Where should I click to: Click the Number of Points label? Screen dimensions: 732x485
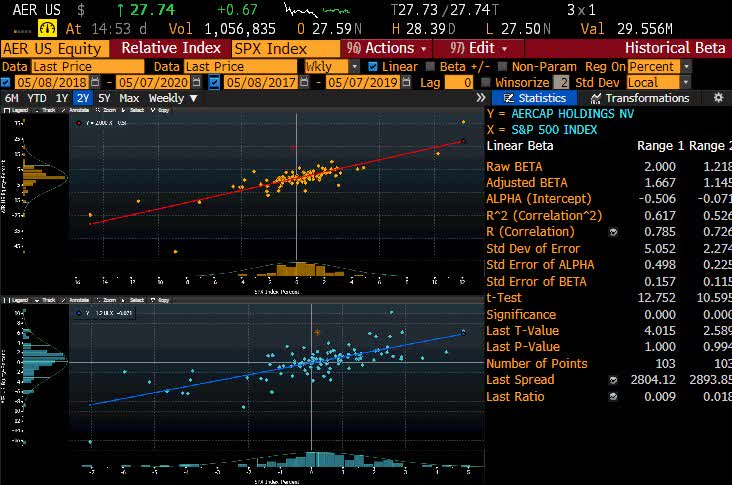click(x=537, y=364)
